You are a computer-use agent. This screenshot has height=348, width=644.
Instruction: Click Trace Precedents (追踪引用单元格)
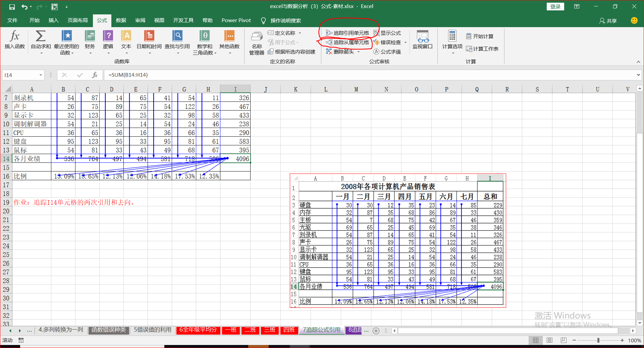[x=347, y=33]
